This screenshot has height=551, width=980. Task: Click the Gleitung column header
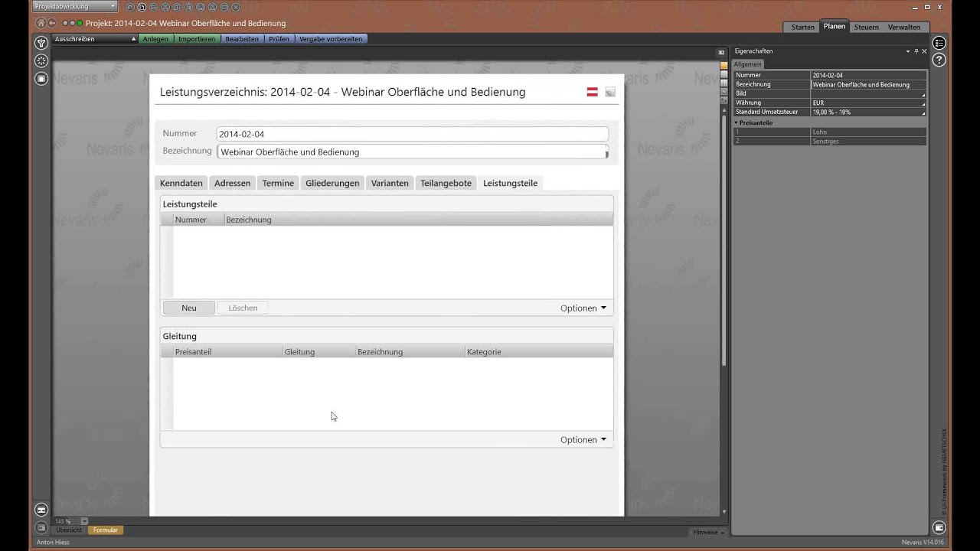(318, 352)
